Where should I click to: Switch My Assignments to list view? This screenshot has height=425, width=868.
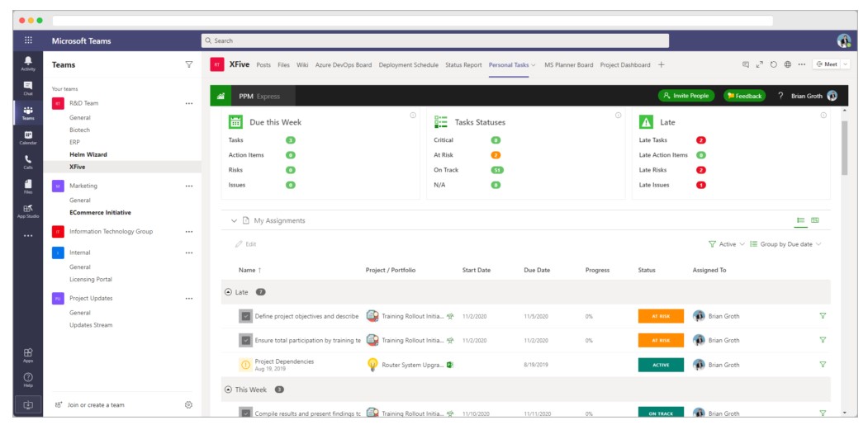(800, 220)
